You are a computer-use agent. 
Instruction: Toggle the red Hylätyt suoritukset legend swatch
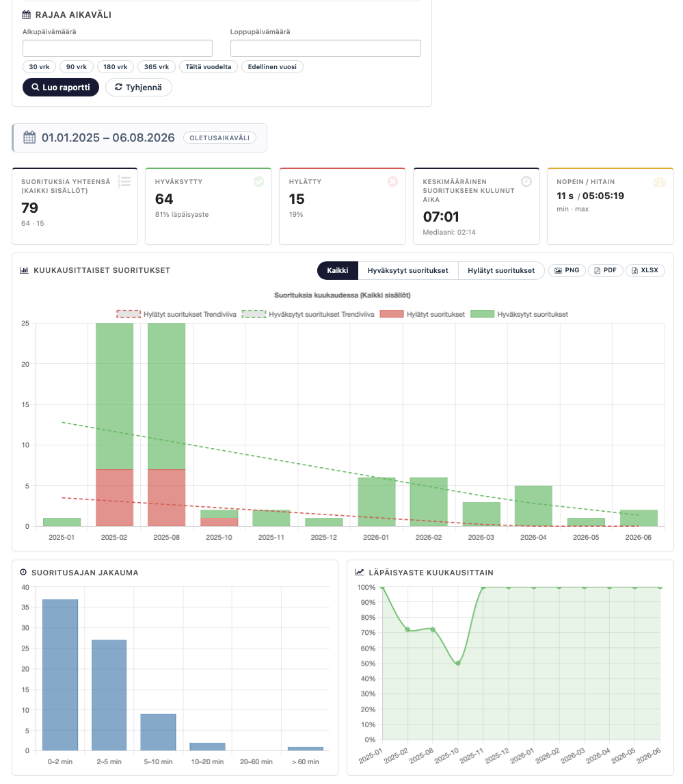point(392,314)
